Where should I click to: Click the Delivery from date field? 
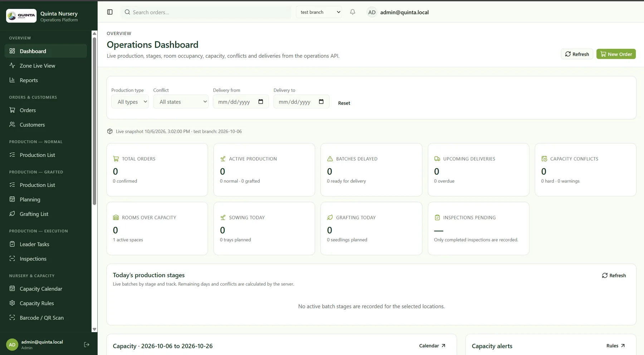[x=241, y=102]
